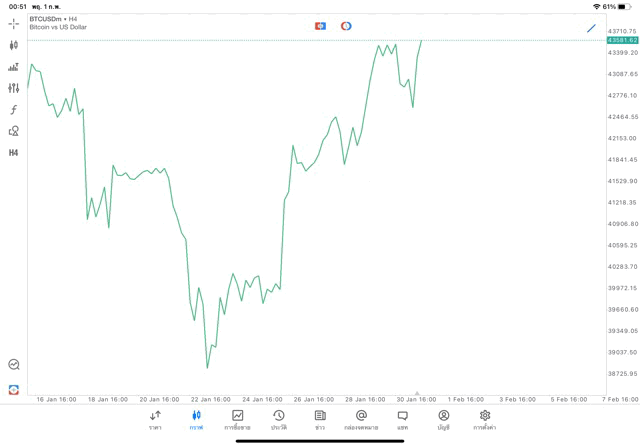Tap the red-blue flag icon at chart top

point(320,26)
